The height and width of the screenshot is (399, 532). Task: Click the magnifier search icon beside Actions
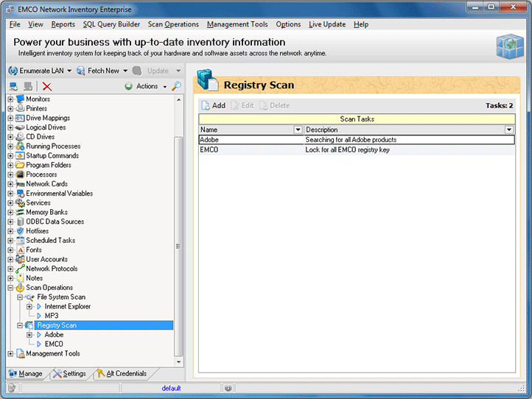176,86
